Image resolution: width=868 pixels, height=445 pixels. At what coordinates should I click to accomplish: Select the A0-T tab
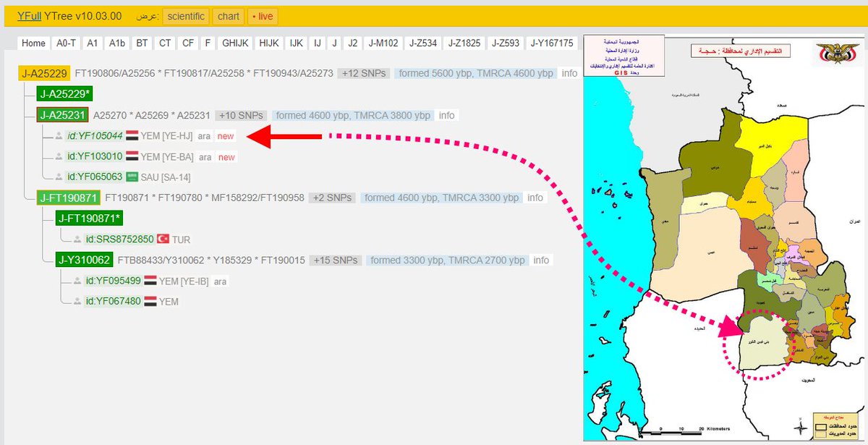tap(67, 43)
